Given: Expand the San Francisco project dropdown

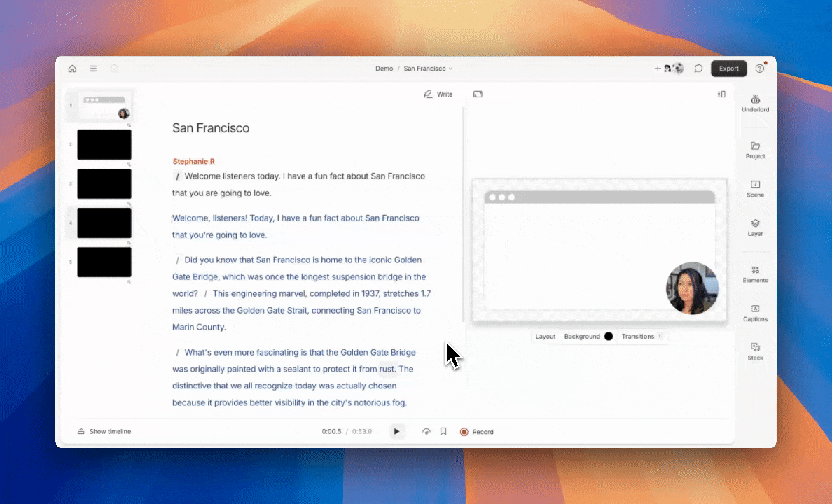Looking at the screenshot, I should coord(428,69).
